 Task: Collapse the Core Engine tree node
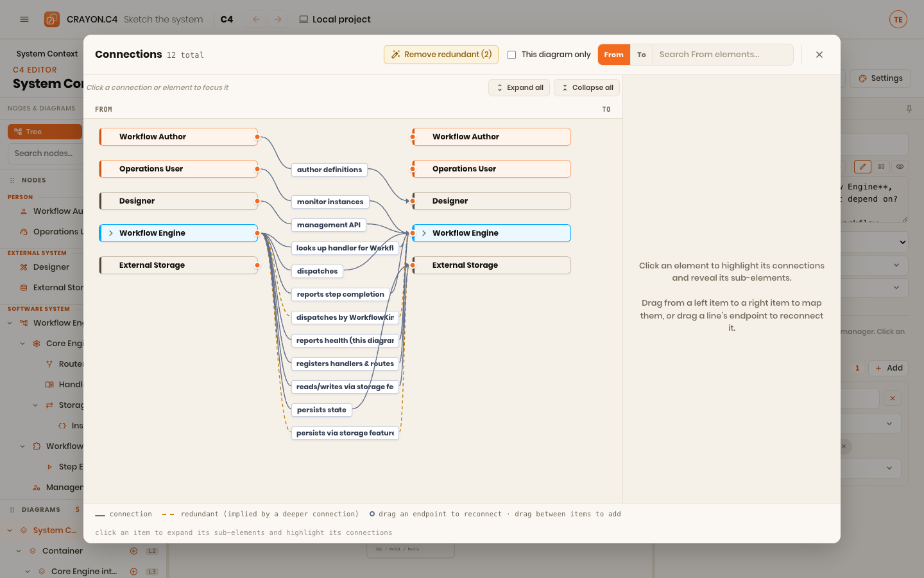click(22, 344)
